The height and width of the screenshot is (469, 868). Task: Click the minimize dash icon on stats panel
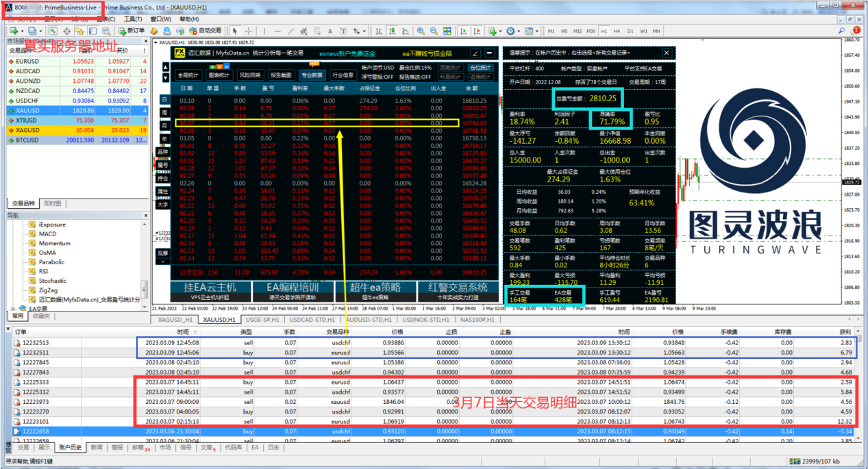[490, 53]
